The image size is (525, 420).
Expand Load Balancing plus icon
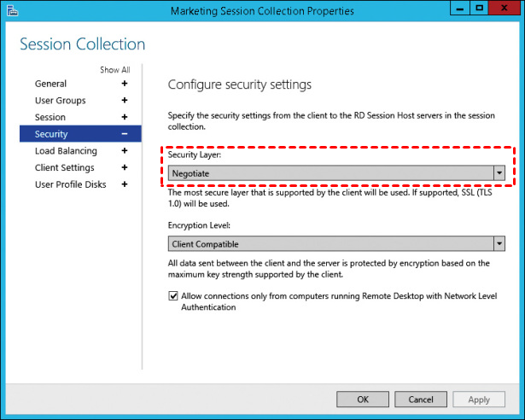(125, 151)
